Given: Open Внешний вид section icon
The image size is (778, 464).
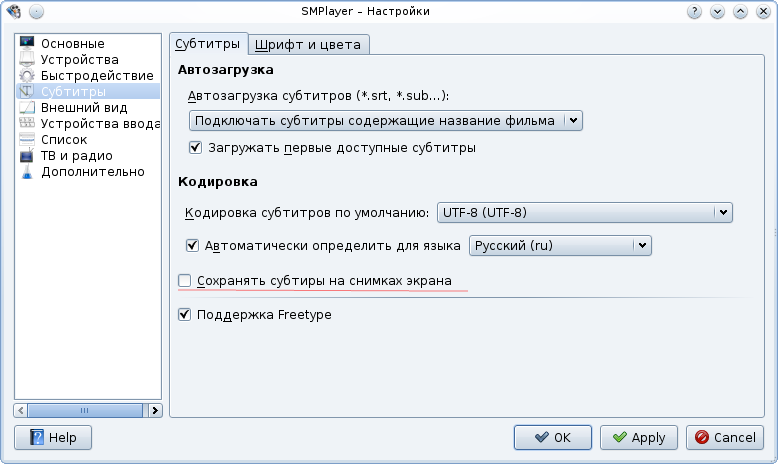Looking at the screenshot, I should tap(27, 108).
